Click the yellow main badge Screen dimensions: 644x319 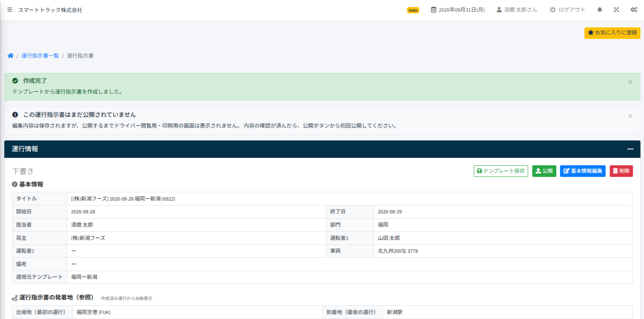tap(413, 10)
